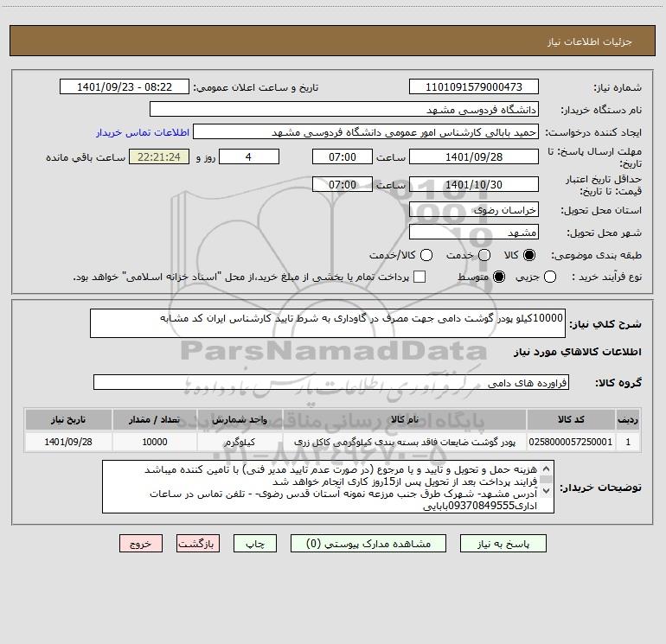Click the شماره نیاز number field

474,87
